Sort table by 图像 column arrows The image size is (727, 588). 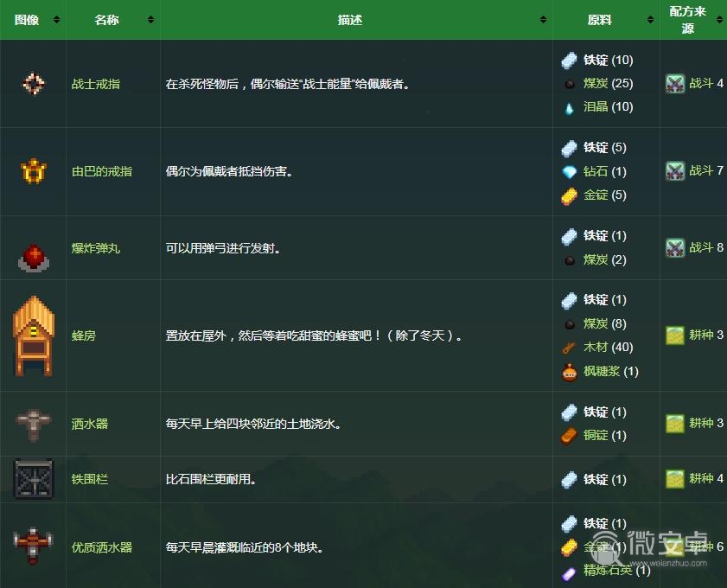pyautogui.click(x=56, y=20)
